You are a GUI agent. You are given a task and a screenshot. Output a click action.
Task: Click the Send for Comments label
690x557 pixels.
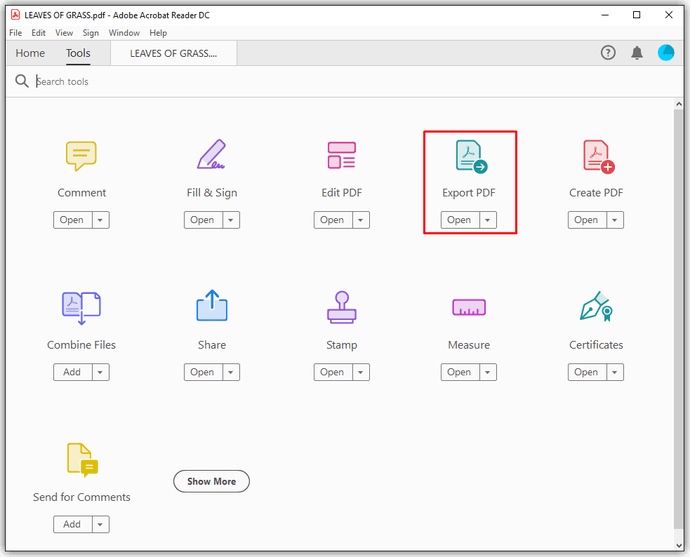[x=82, y=497]
